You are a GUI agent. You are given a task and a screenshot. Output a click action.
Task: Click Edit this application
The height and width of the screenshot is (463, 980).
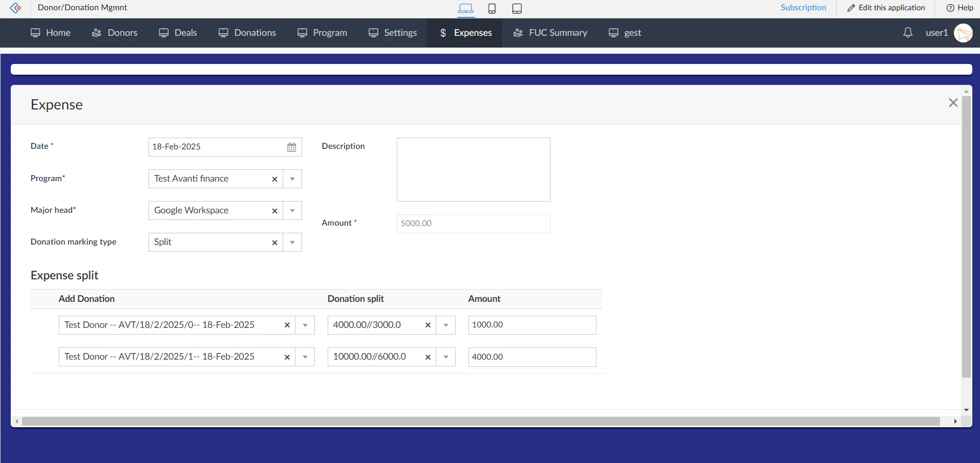click(x=886, y=8)
